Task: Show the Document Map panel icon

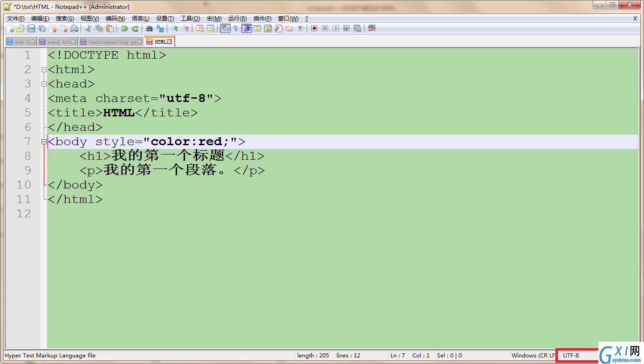Action: click(268, 28)
